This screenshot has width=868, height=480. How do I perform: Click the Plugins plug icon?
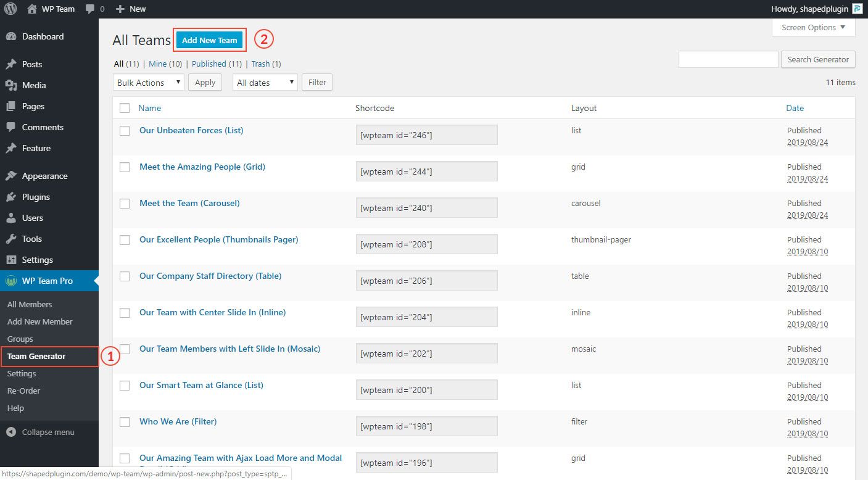[11, 197]
